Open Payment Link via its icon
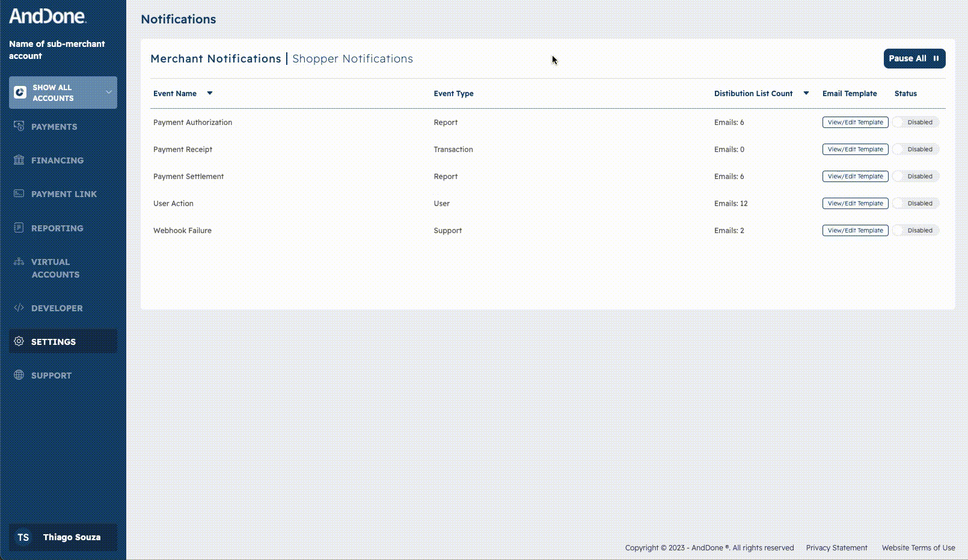This screenshot has height=560, width=968. click(19, 193)
